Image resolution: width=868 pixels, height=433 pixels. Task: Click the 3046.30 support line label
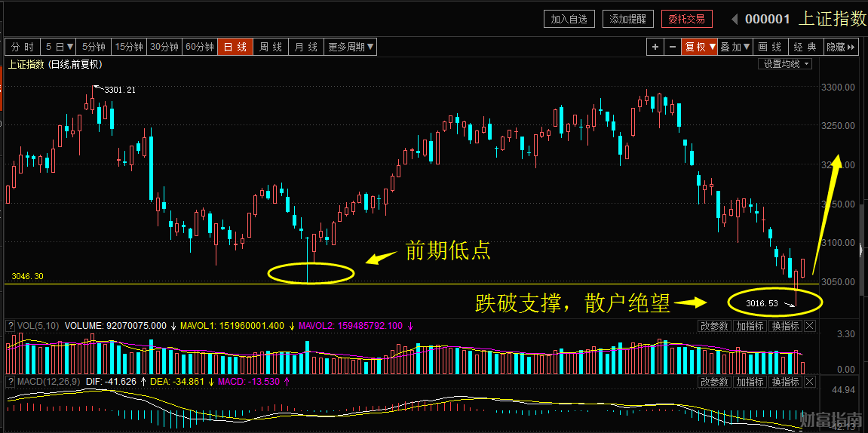pos(26,276)
